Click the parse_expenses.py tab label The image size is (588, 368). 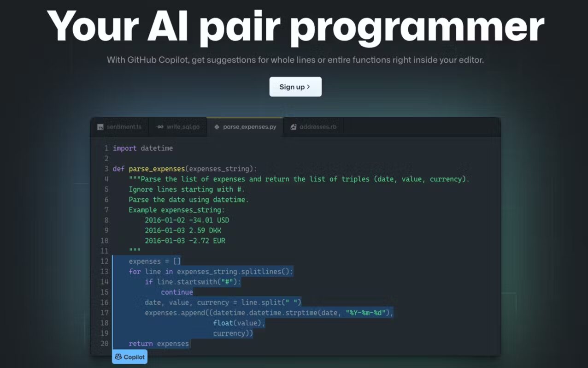tap(249, 127)
